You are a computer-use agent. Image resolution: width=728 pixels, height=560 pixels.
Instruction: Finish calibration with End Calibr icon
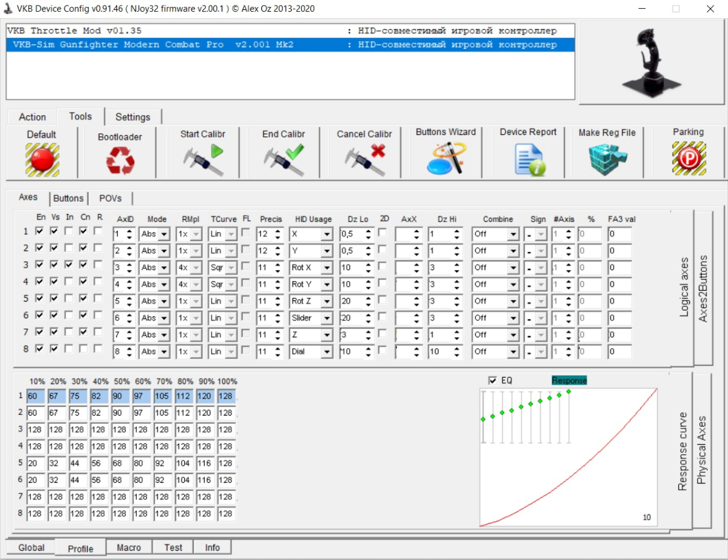[x=284, y=160]
